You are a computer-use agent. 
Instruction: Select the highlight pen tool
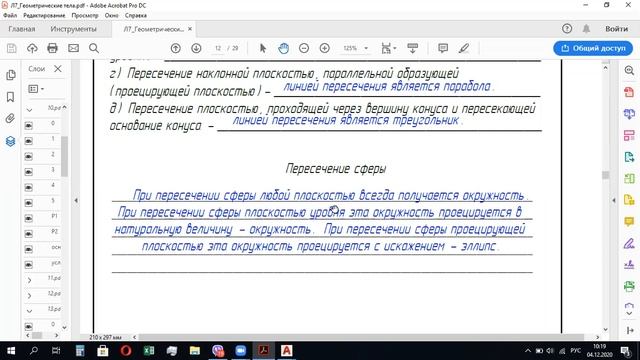464,48
